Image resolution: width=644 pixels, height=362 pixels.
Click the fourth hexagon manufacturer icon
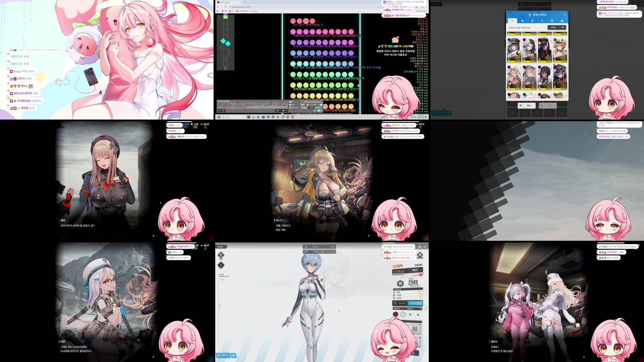[418, 314]
